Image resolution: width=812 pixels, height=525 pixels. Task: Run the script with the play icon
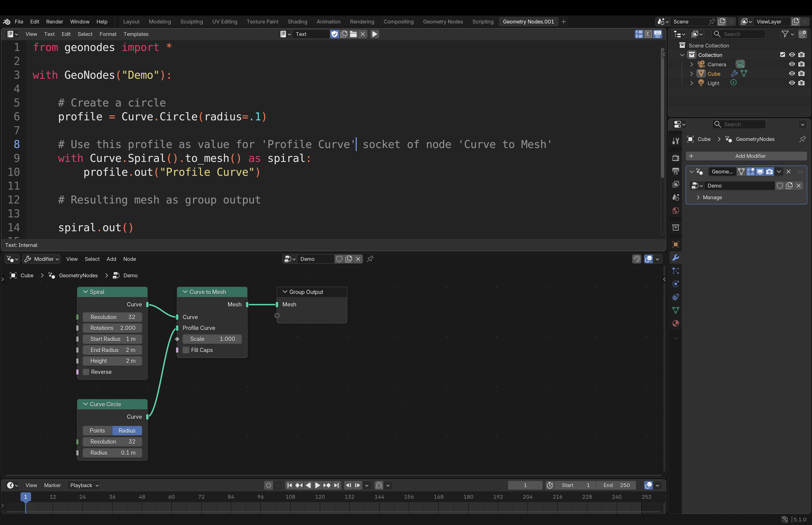375,34
